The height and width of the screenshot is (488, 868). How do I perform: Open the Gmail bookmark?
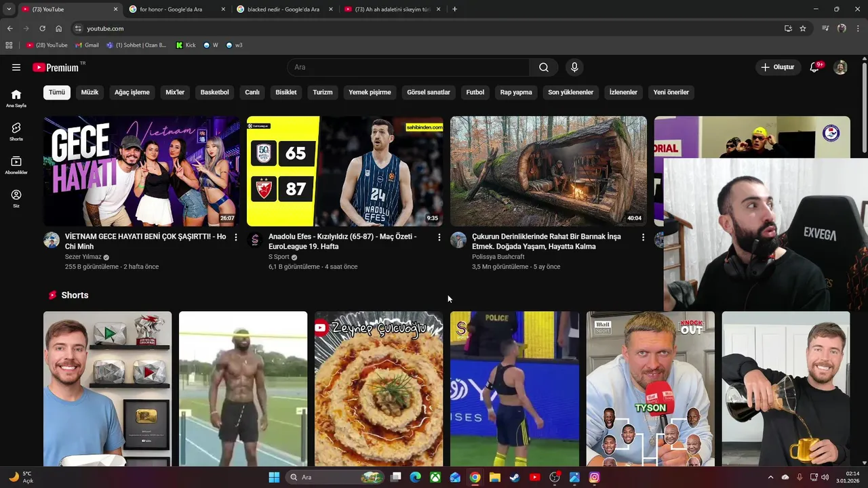pos(87,45)
